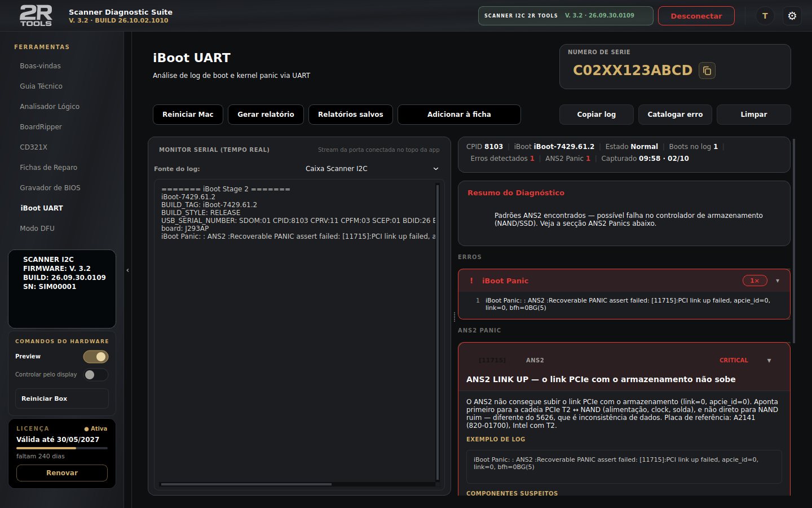
Task: Click the Capturado 09:58 · 02/10 timestamp
Action: point(645,159)
